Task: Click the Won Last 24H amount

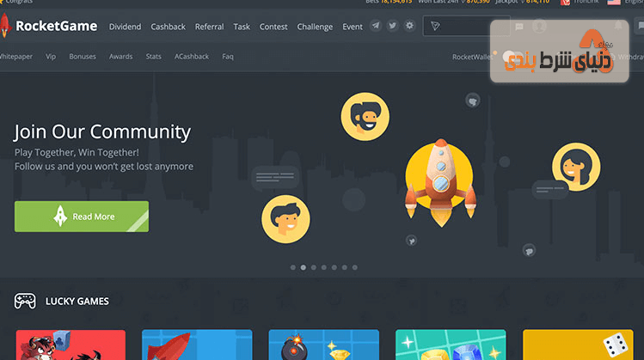Action: tap(478, 2)
